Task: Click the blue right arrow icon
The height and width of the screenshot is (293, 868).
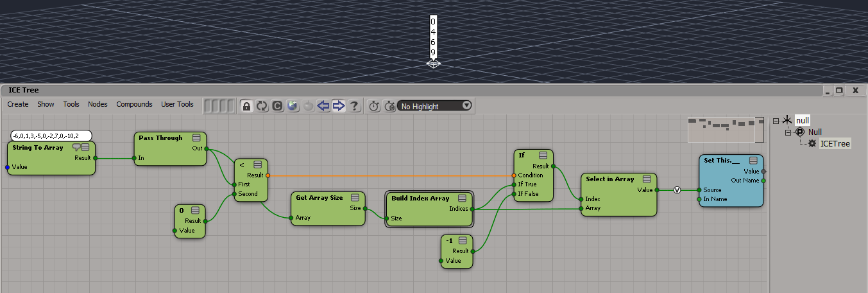Action: coord(339,106)
